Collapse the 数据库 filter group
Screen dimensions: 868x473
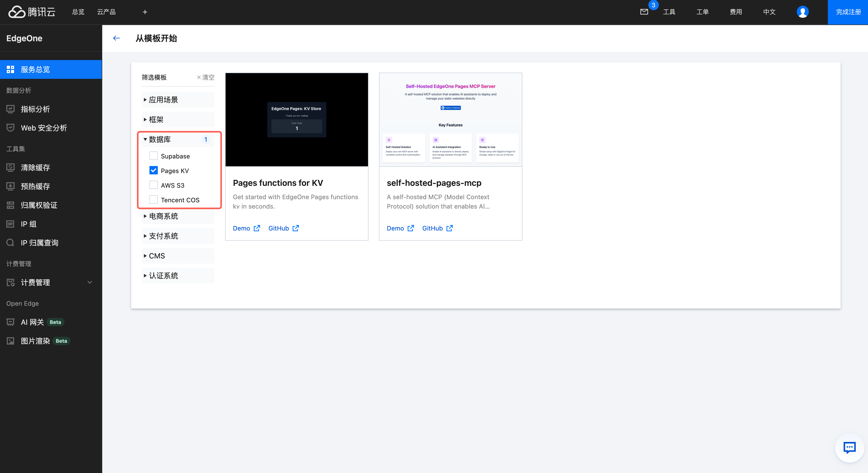tap(160, 139)
